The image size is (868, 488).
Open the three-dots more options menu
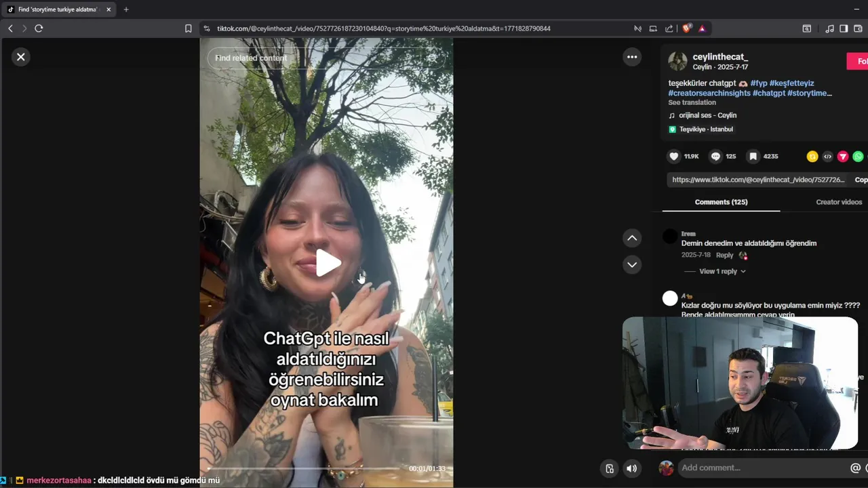pos(632,57)
